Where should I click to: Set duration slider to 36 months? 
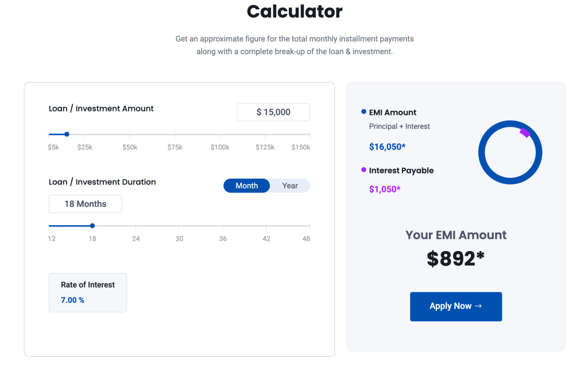(x=223, y=226)
